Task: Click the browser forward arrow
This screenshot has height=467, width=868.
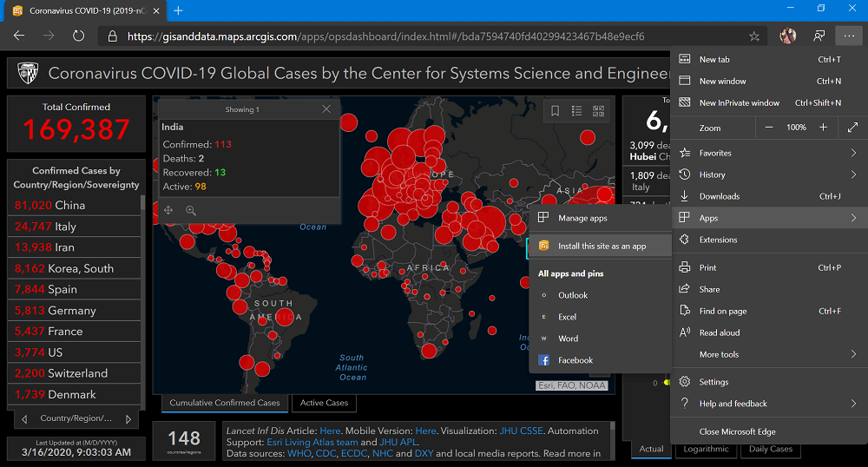Action: click(49, 36)
